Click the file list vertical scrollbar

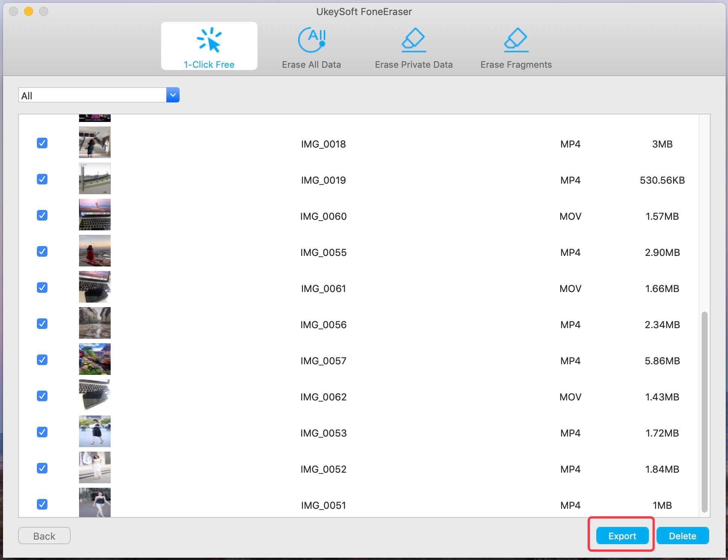[704, 411]
